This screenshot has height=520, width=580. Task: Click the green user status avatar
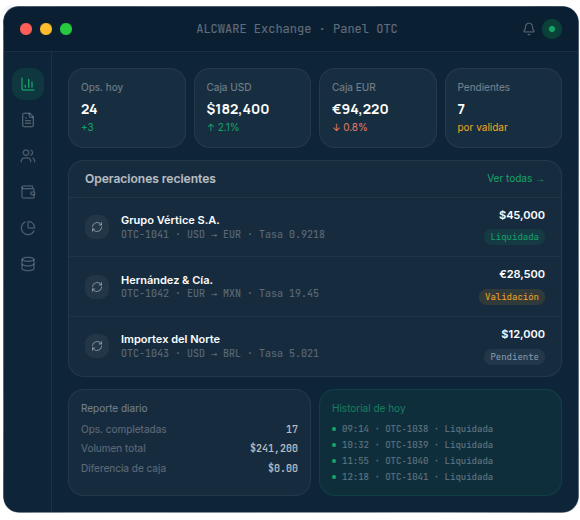(552, 29)
